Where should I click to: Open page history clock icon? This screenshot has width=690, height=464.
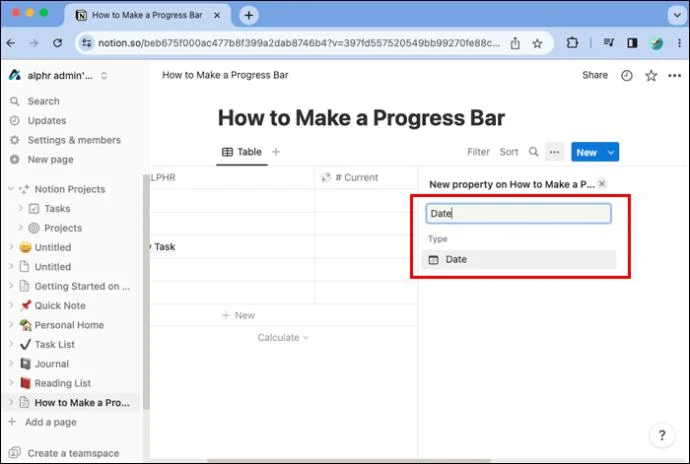627,76
